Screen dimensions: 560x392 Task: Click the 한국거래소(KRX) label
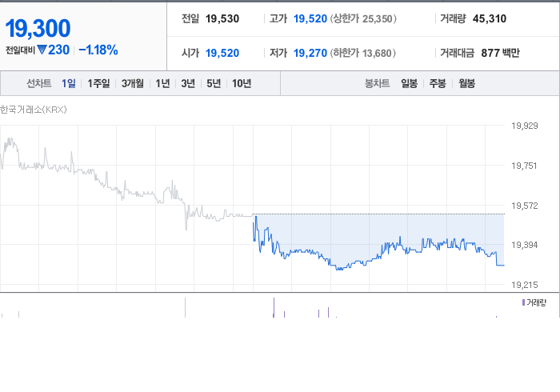tap(34, 110)
